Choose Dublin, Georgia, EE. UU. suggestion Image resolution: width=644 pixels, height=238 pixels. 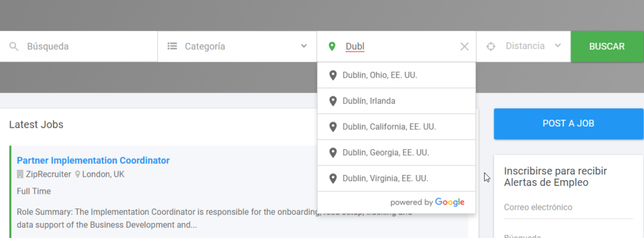[396, 152]
